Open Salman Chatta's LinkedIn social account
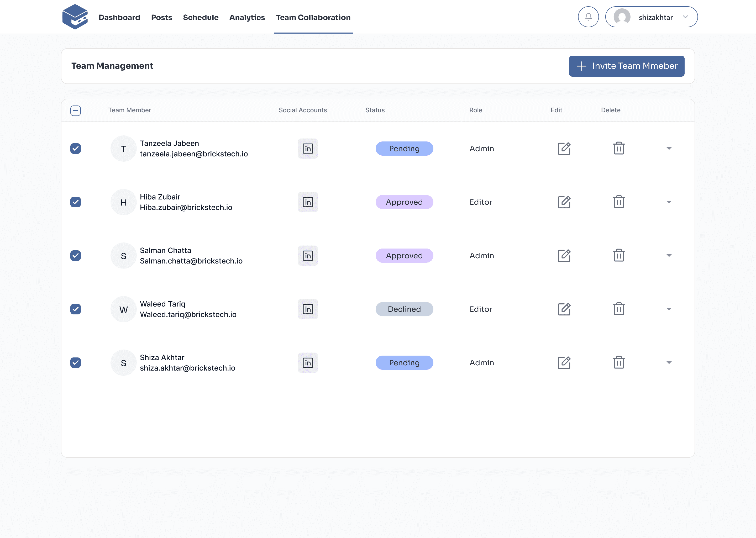 click(x=307, y=255)
